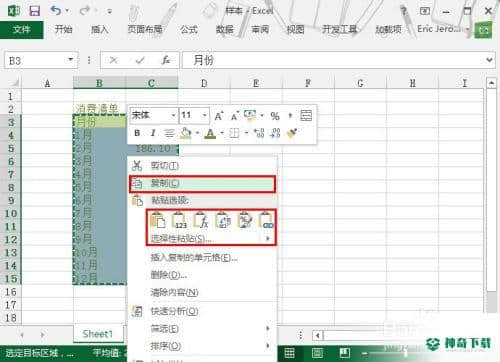This screenshot has height=362, width=500.
Task: Choose 复制(C) from the context menu
Action: pos(202,184)
